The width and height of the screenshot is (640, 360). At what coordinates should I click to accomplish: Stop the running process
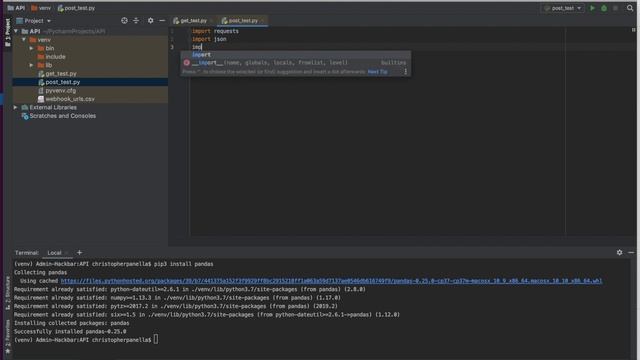click(x=616, y=8)
